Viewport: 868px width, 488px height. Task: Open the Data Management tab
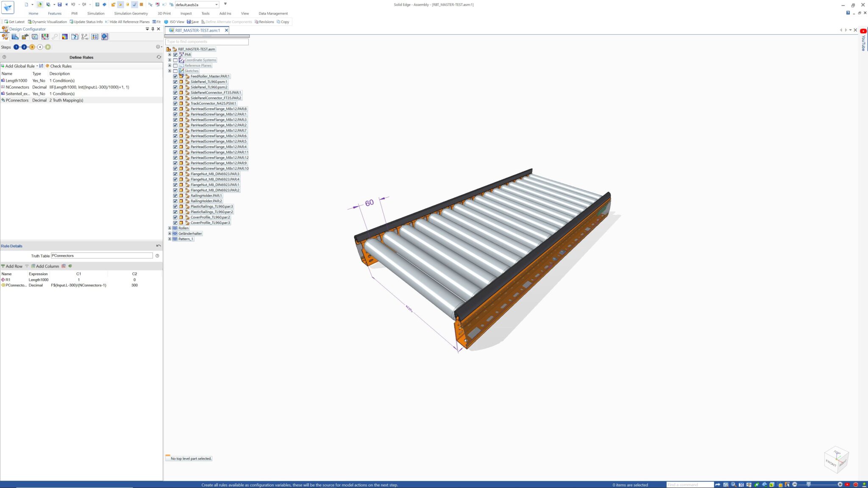[273, 13]
